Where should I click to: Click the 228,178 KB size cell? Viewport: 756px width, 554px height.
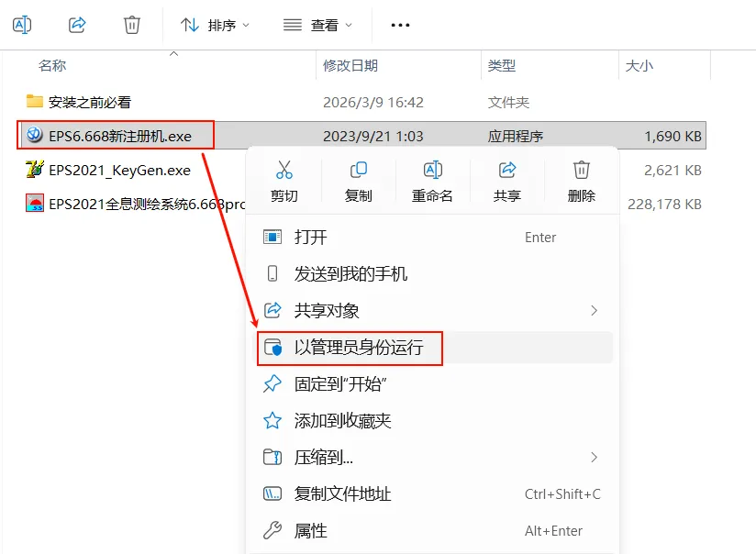664,205
